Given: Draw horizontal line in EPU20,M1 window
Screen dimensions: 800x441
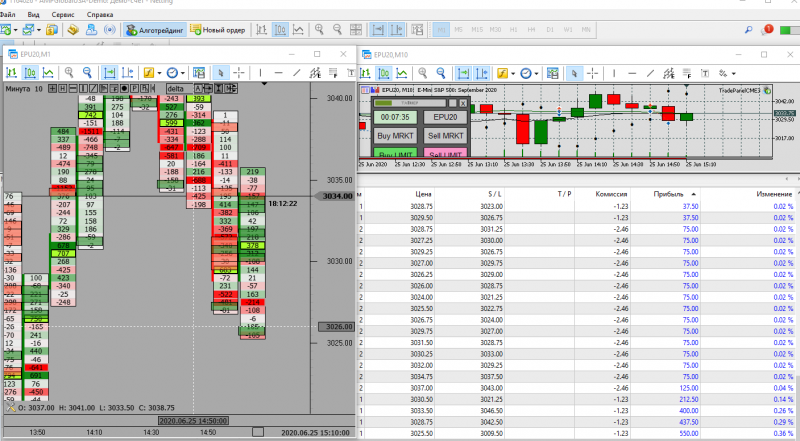Looking at the screenshot, I should click(x=279, y=73).
